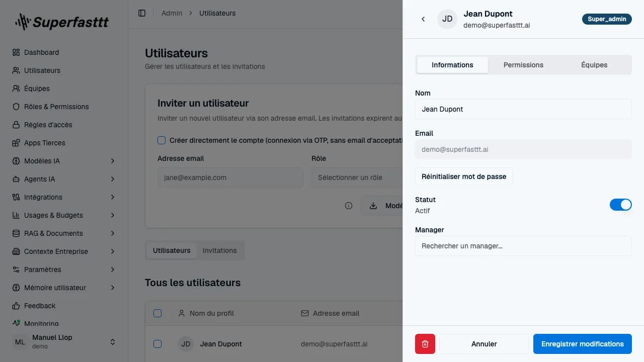Check the Jean Dupont row checkbox

(157, 344)
